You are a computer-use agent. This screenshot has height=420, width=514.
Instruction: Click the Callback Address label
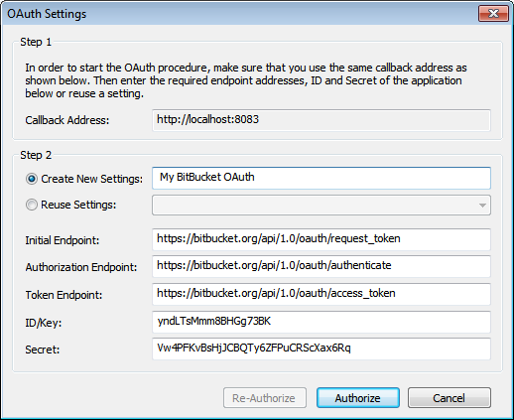pyautogui.click(x=67, y=120)
